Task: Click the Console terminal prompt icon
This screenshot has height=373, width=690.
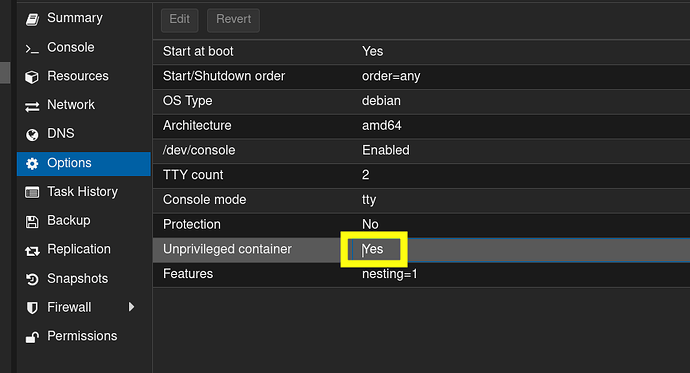Action: (x=32, y=48)
